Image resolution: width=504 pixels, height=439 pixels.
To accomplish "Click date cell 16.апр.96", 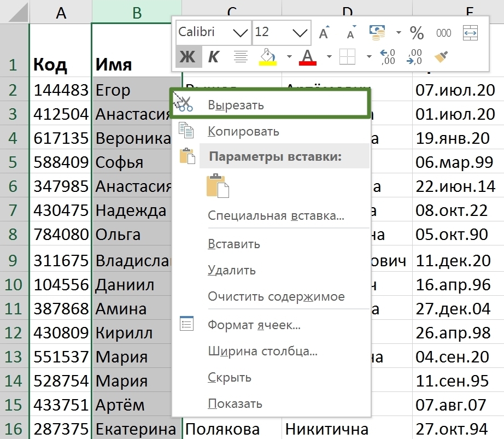I will (x=458, y=284).
